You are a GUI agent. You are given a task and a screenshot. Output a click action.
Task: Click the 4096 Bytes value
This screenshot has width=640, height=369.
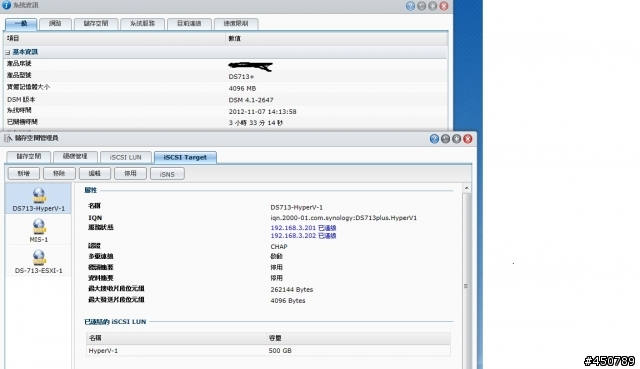(288, 300)
